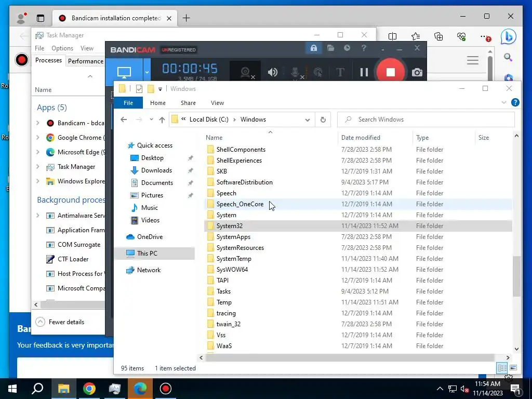Expand Bandicam entry in Task Manager
Screen dimensions: 532x399
(37, 123)
